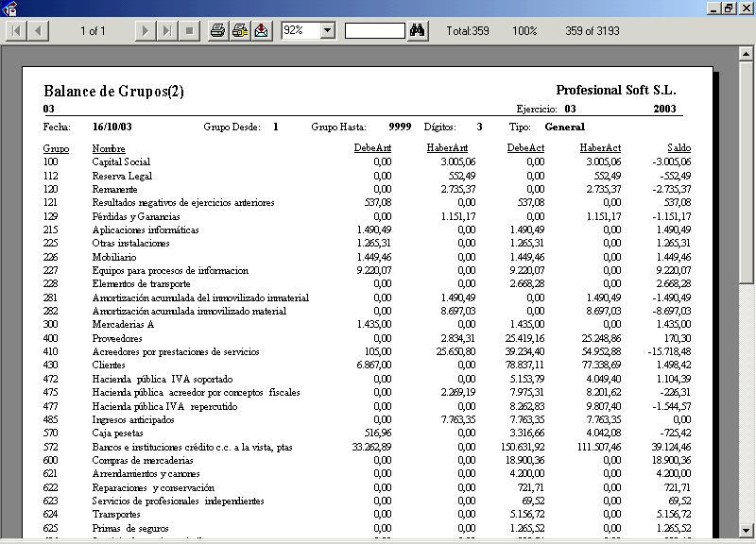This screenshot has height=544, width=756.
Task: Click the application icon in title bar
Action: (x=9, y=8)
